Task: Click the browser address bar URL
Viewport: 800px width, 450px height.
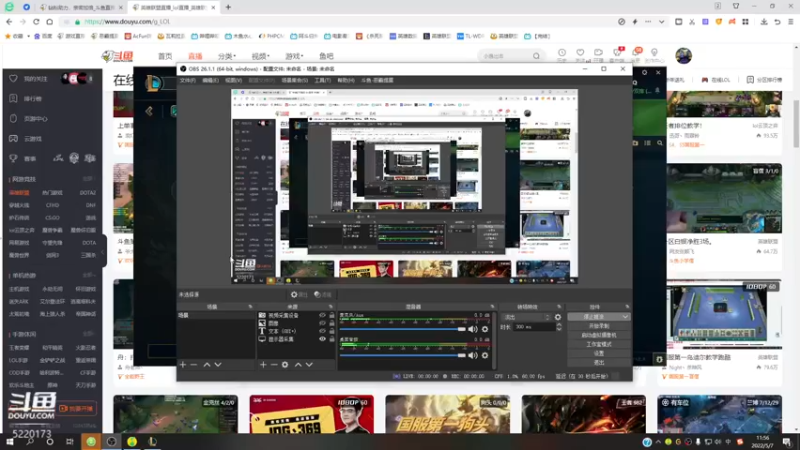Action: click(127, 22)
